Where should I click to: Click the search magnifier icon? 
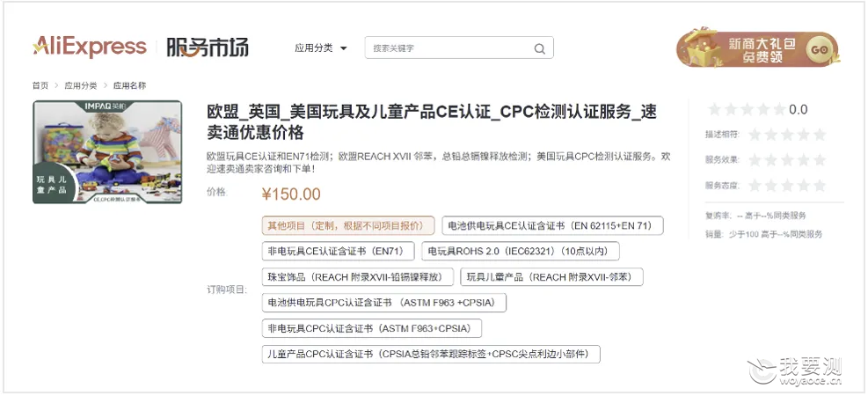pyautogui.click(x=540, y=48)
